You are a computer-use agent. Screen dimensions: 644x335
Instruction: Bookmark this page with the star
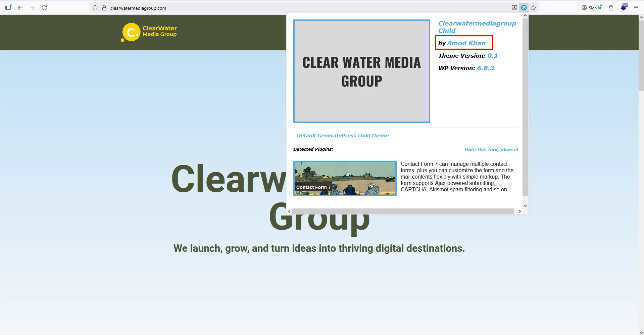(533, 8)
